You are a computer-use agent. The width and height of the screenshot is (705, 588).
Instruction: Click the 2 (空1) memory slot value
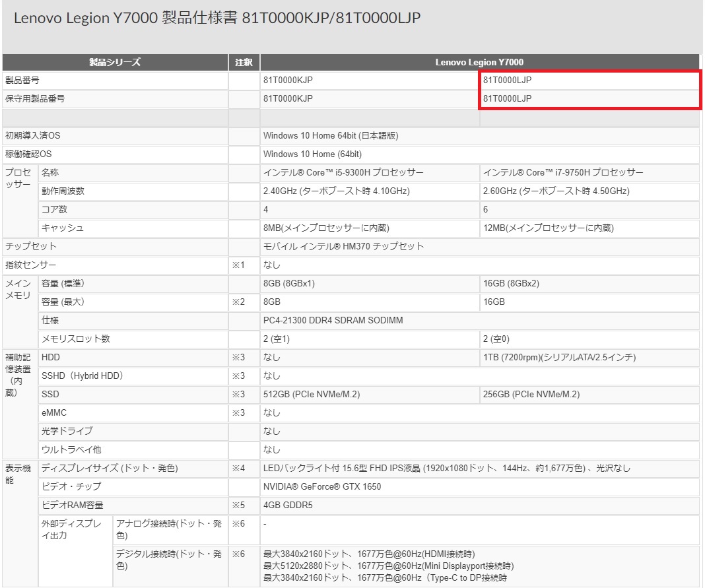(x=277, y=339)
